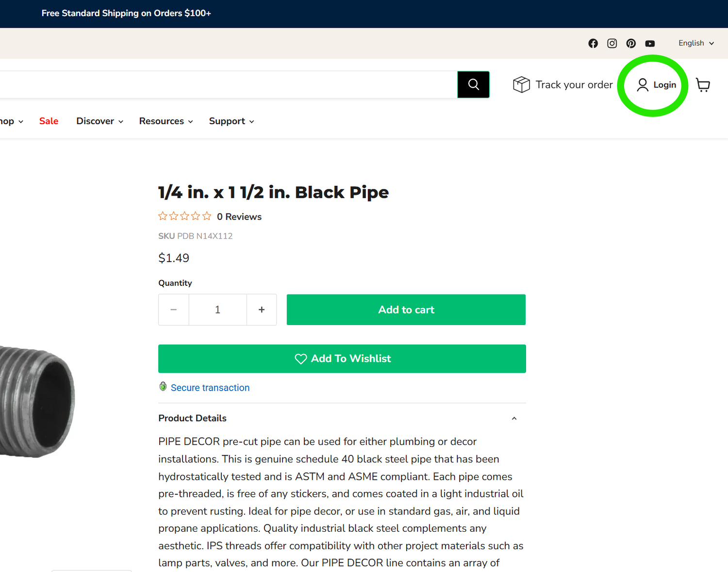Click the Add to cart button
This screenshot has width=728, height=572.
pyautogui.click(x=406, y=310)
